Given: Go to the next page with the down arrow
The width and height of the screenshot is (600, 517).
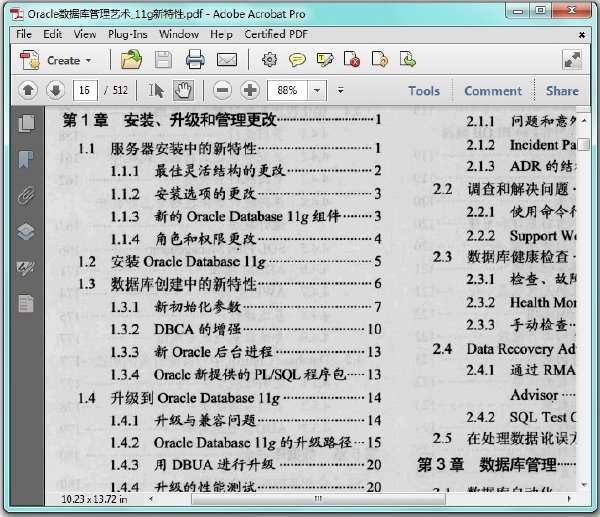Looking at the screenshot, I should click(55, 90).
